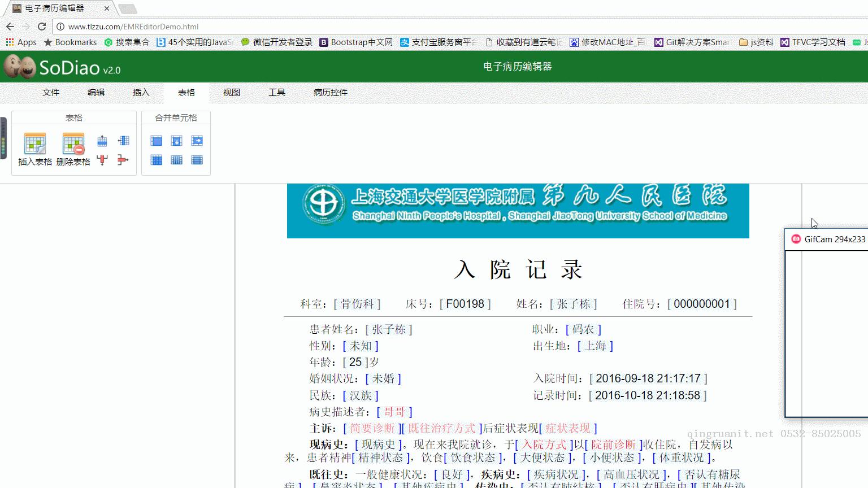Delete the column with the red horizontal icon
Image resolution: width=868 pixels, height=488 pixels.
point(123,160)
